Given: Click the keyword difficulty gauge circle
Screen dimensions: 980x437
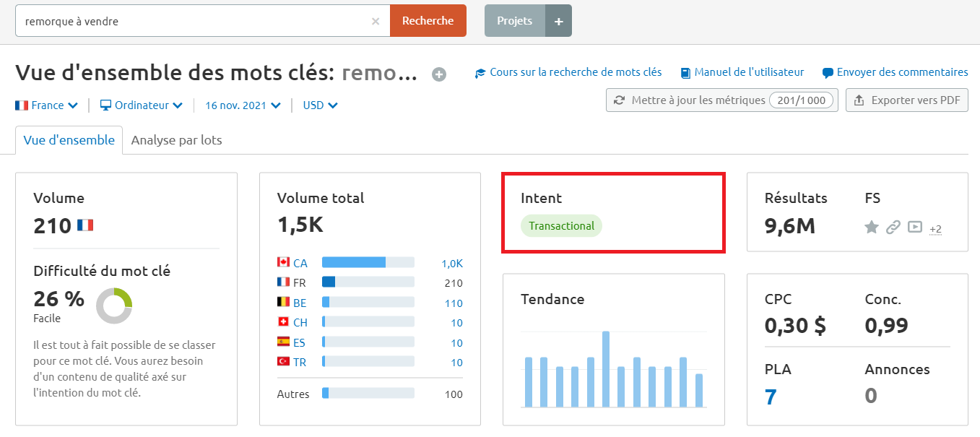Looking at the screenshot, I should point(113,307).
